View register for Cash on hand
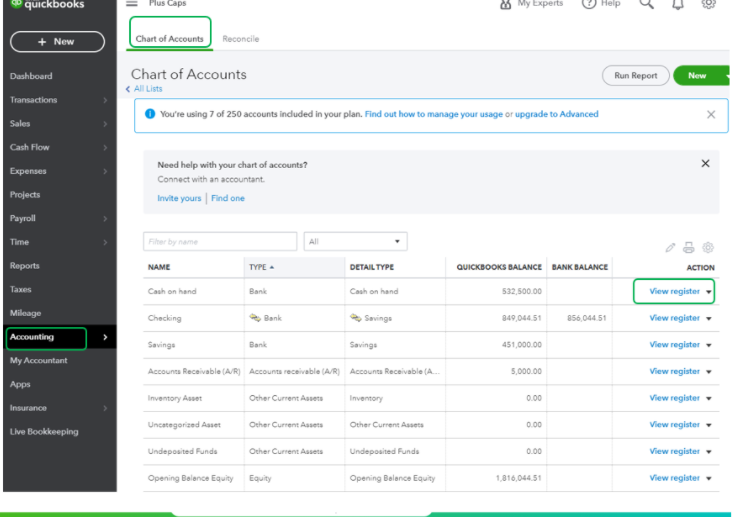 (674, 291)
